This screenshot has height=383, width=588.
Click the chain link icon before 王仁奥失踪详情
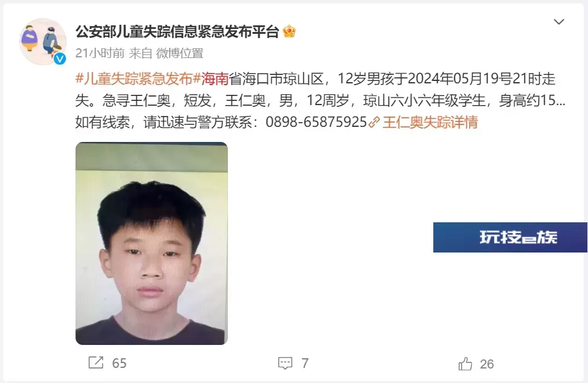pyautogui.click(x=374, y=123)
